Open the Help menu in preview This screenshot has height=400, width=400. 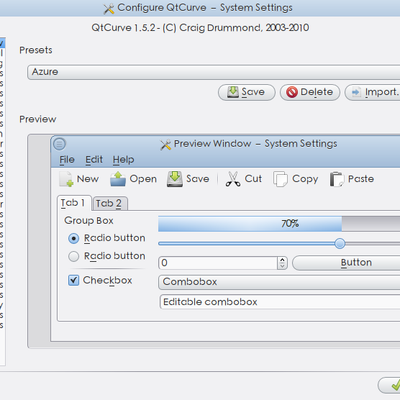tap(123, 160)
